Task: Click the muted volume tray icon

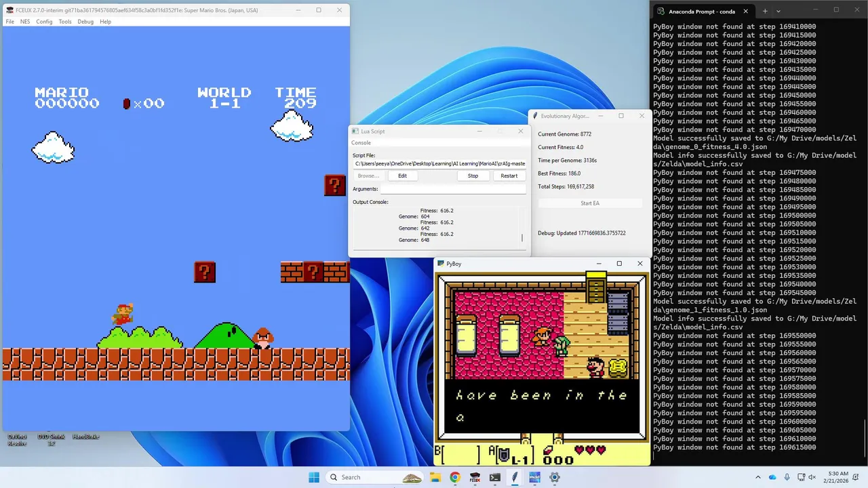Action: tap(814, 477)
